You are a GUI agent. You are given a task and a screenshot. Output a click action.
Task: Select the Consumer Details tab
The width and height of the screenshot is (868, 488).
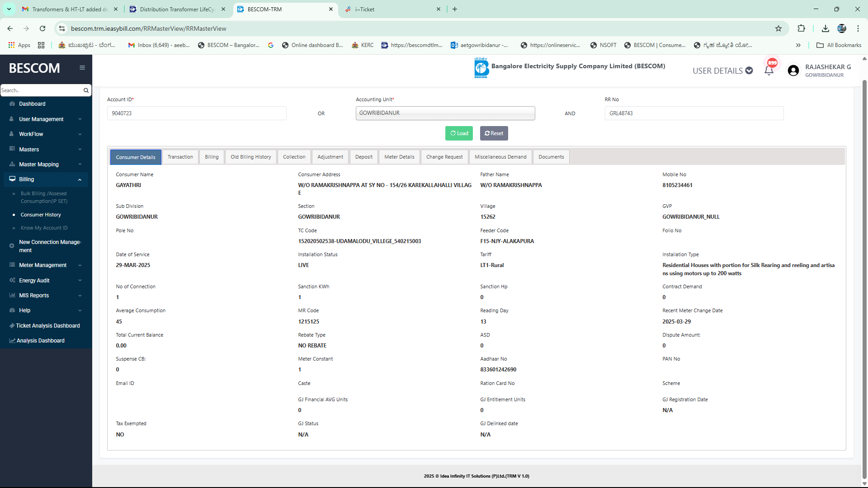[136, 157]
